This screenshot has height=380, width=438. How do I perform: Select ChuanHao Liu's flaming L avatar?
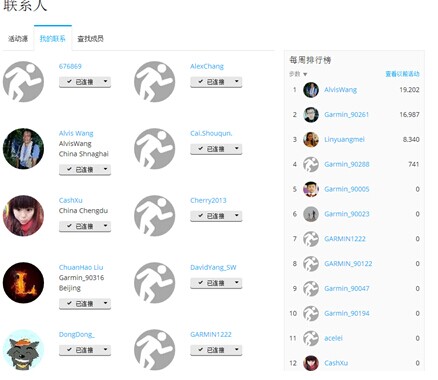click(x=23, y=283)
